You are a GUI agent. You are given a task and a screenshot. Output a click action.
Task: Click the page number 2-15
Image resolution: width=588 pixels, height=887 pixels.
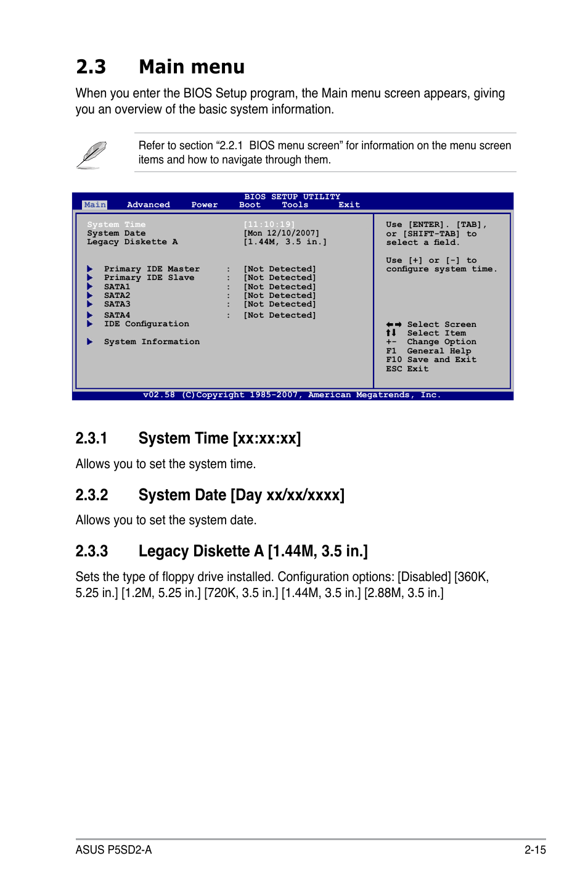point(536,850)
